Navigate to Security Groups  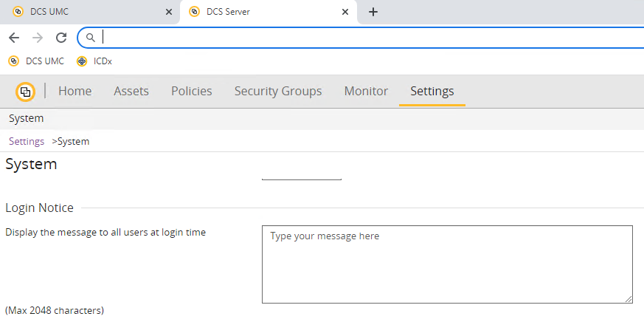click(x=278, y=92)
